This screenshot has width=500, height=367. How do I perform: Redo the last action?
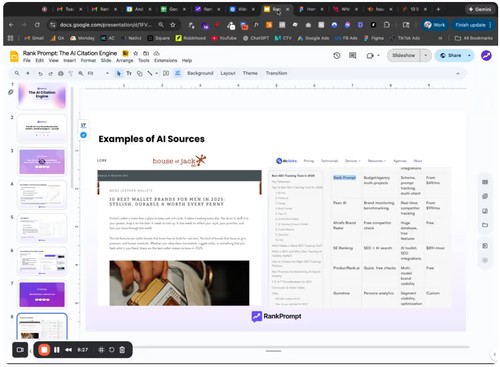pos(51,74)
